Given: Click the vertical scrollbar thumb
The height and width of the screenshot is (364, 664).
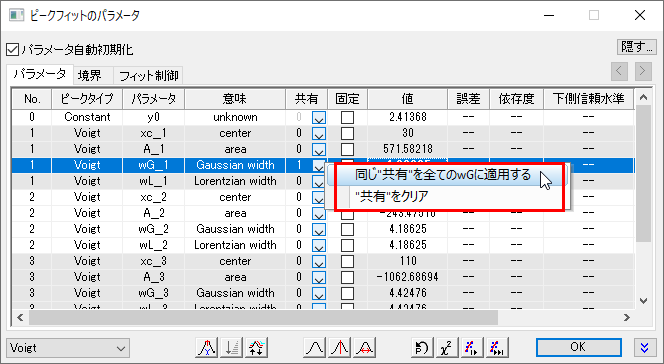Looking at the screenshot, I should coord(643,174).
